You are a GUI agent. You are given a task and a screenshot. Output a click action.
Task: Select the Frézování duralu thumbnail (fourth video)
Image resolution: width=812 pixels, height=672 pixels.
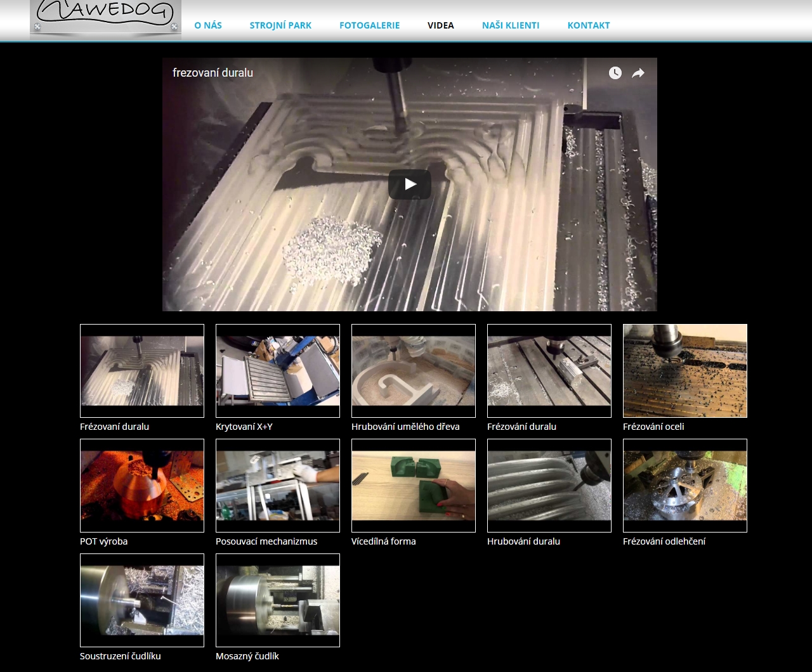(549, 371)
